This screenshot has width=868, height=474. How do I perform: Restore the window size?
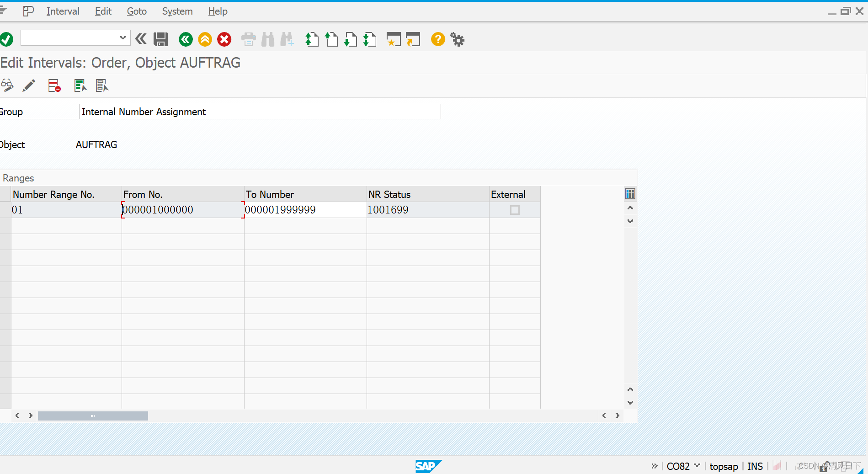[x=846, y=11]
